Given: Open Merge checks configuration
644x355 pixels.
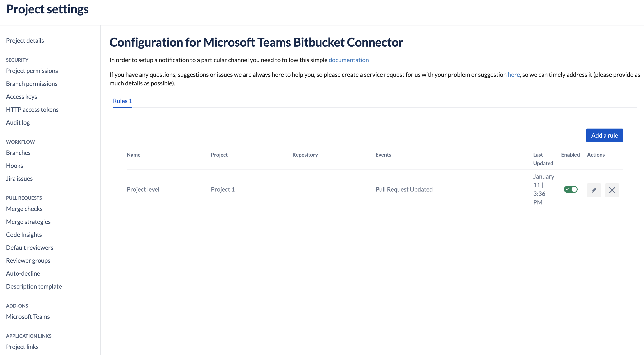Looking at the screenshot, I should (x=24, y=209).
